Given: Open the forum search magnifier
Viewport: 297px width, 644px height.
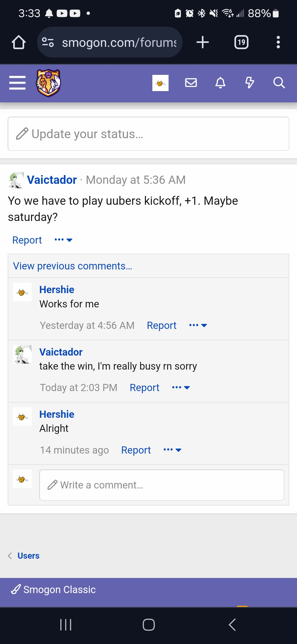Looking at the screenshot, I should click(279, 83).
